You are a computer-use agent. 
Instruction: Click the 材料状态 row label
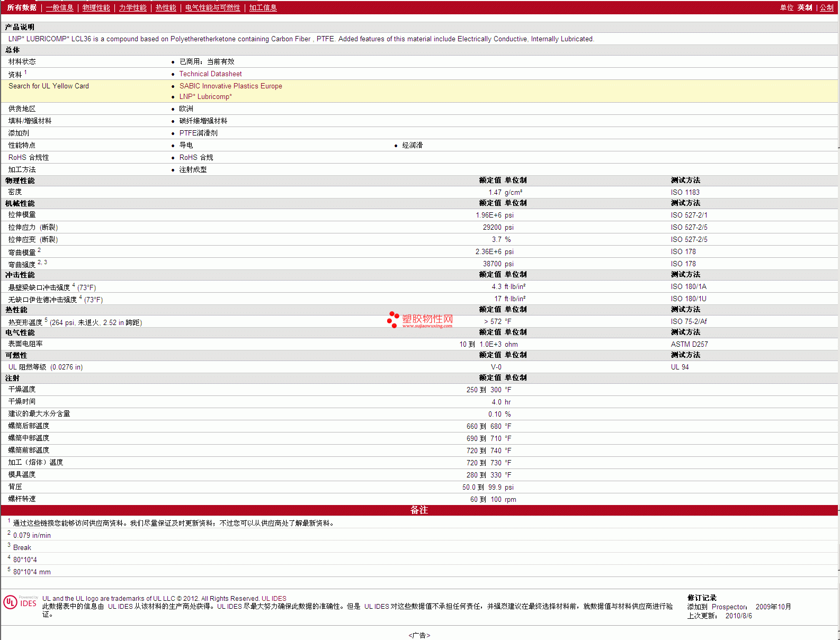tap(22, 61)
